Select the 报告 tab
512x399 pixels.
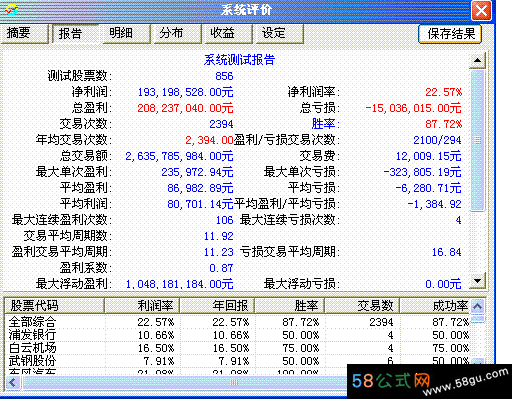[x=75, y=34]
